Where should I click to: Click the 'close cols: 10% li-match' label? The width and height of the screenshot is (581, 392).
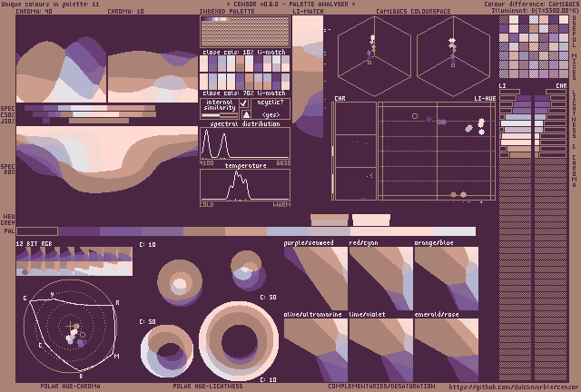[244, 52]
